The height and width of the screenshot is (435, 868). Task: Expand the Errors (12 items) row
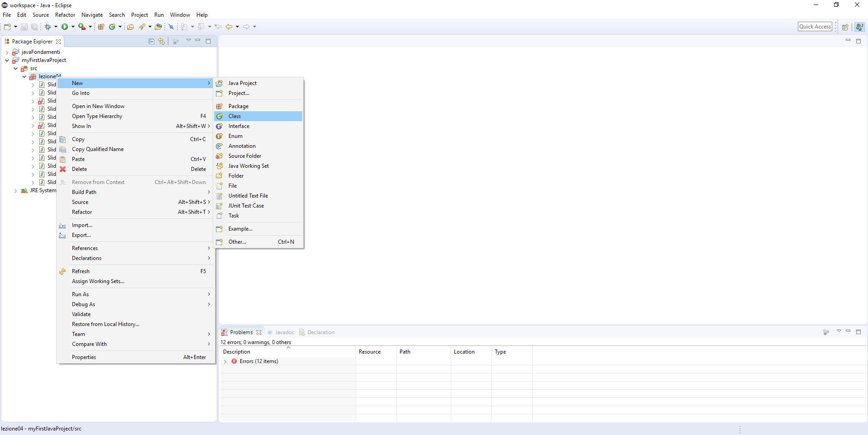pos(225,362)
